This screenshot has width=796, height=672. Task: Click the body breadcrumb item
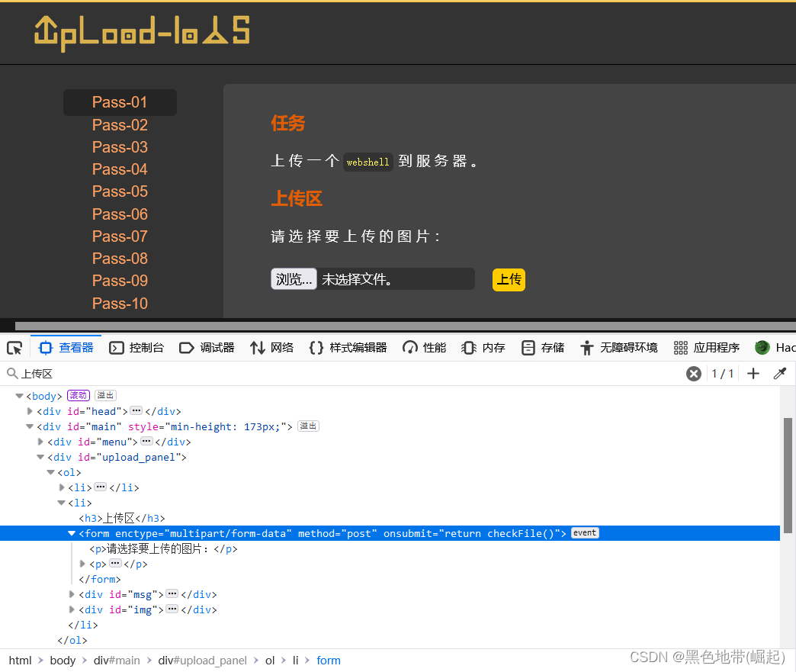[63, 661]
